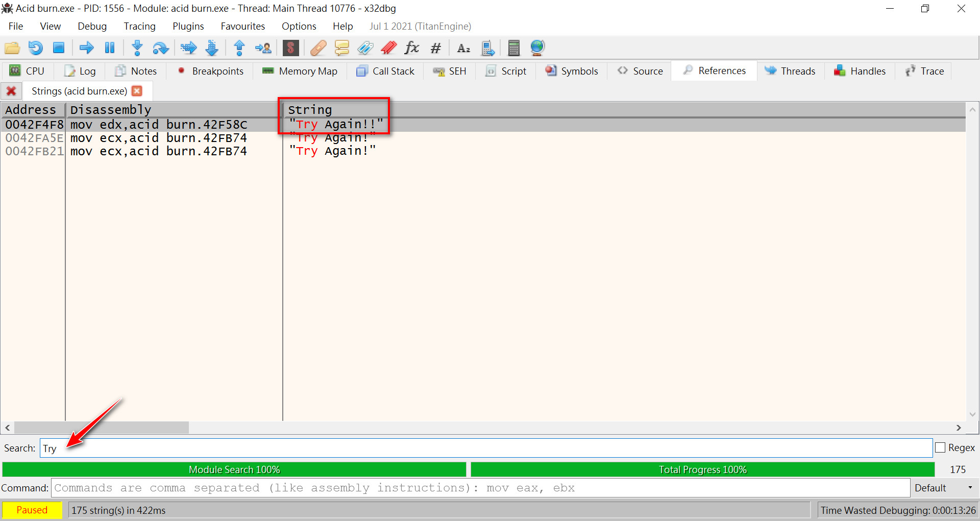This screenshot has height=521, width=980.
Task: Open the Scylla plugin icon
Action: pyautogui.click(x=290, y=48)
